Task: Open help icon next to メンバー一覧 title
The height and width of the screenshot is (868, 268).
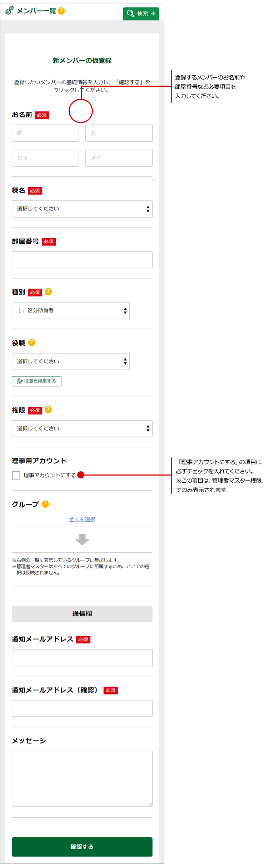Action: click(x=61, y=11)
